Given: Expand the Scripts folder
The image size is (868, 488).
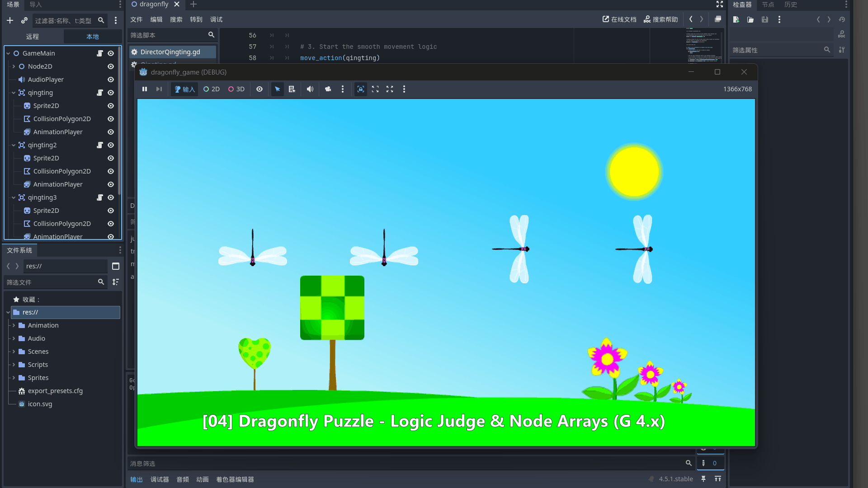Looking at the screenshot, I should click(14, 365).
